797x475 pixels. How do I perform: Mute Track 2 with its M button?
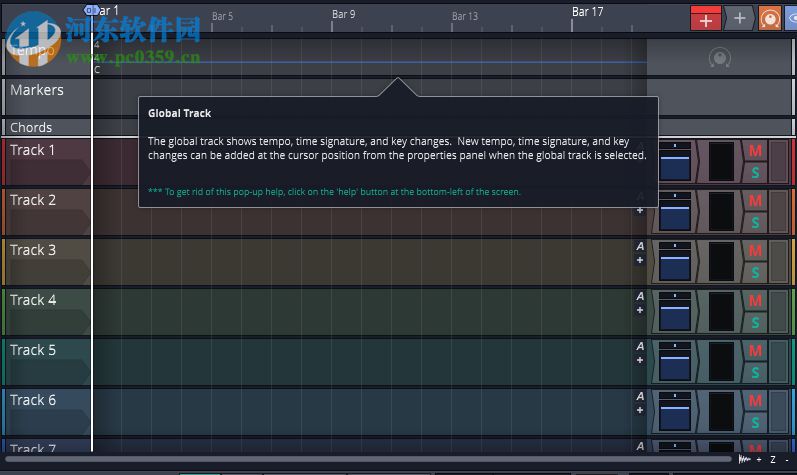(755, 201)
